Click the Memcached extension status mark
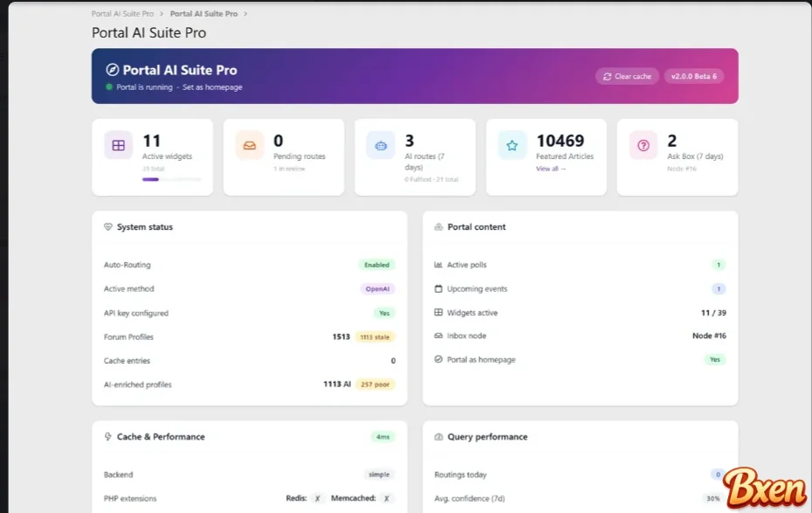The image size is (812, 513). point(386,498)
